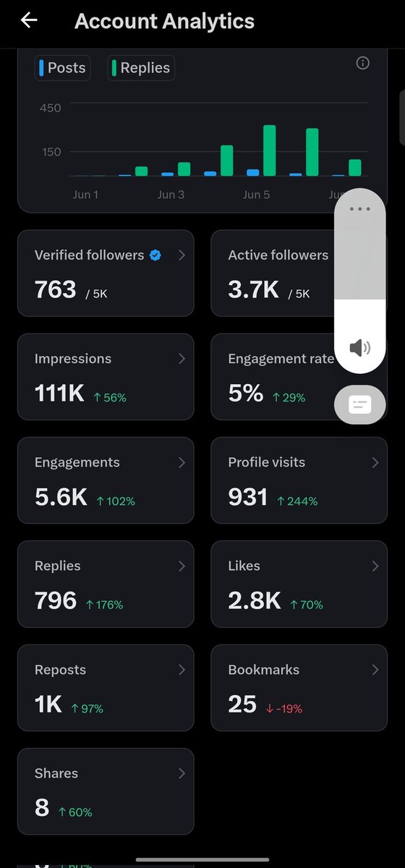Image resolution: width=405 pixels, height=868 pixels.
Task: Tap the volume speaker icon
Action: (359, 348)
